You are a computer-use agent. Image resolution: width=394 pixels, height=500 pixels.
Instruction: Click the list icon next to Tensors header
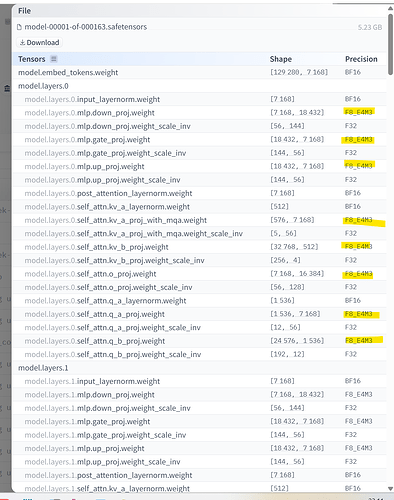pos(54,59)
